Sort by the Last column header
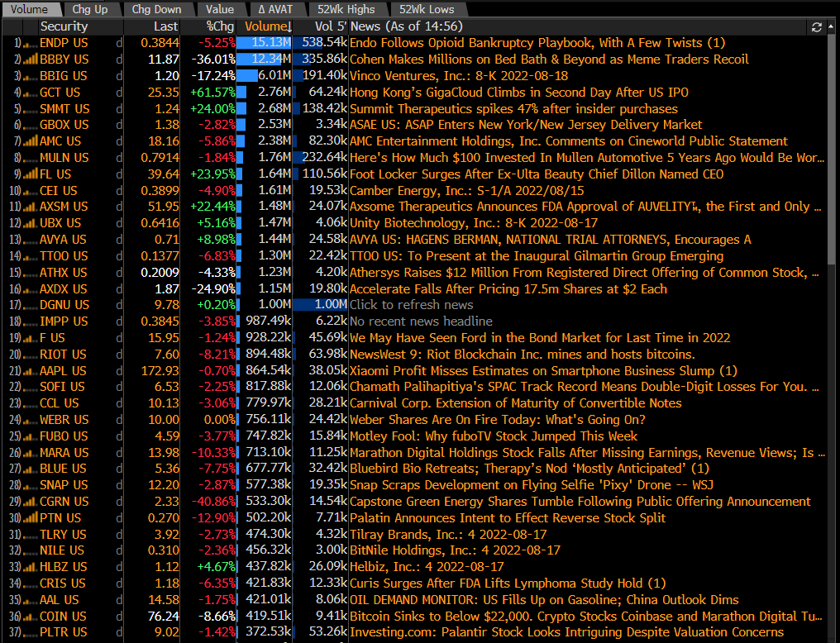This screenshot has height=643, width=840. pyautogui.click(x=165, y=26)
